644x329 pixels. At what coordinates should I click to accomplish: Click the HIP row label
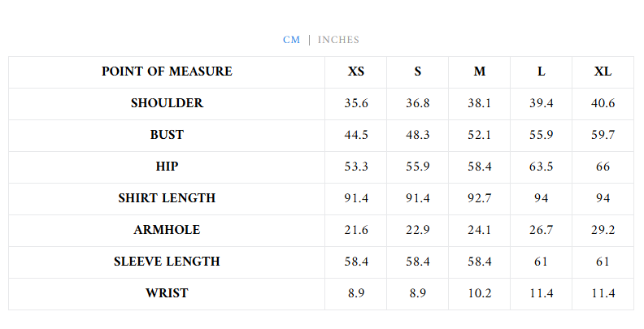pyautogui.click(x=167, y=167)
